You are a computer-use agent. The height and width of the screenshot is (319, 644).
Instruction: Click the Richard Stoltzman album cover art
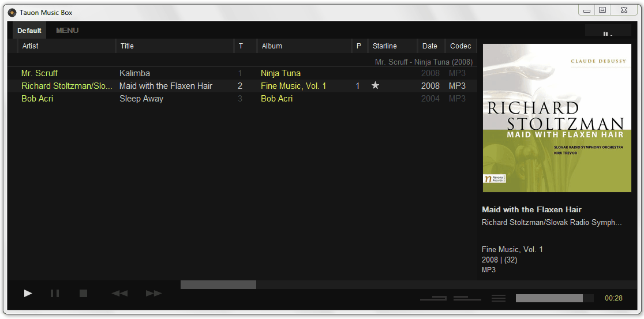pos(557,118)
